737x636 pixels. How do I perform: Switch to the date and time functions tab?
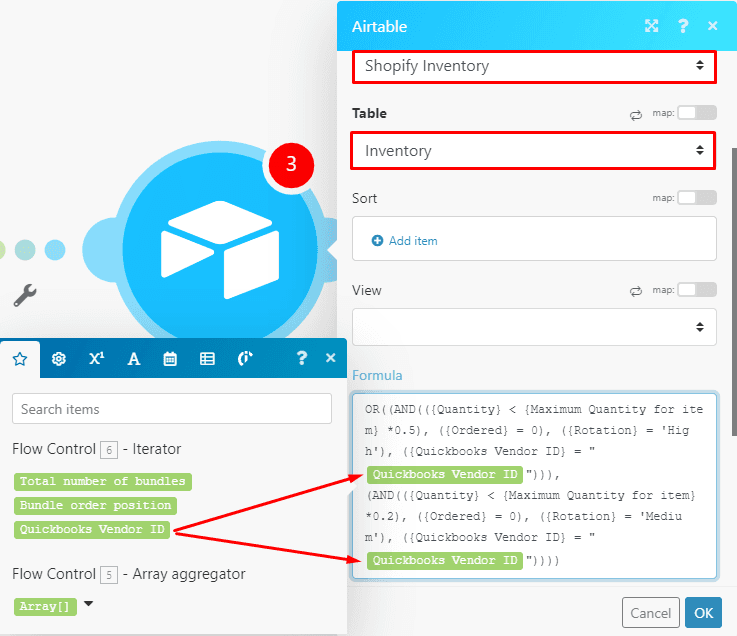pyautogui.click(x=170, y=359)
